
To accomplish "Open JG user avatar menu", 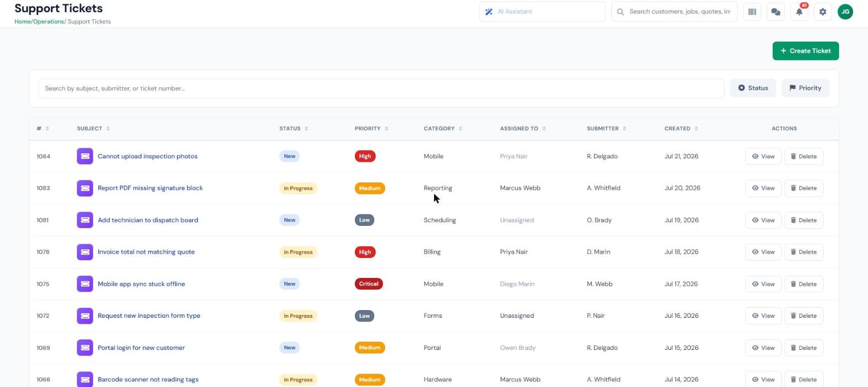I will tap(845, 12).
